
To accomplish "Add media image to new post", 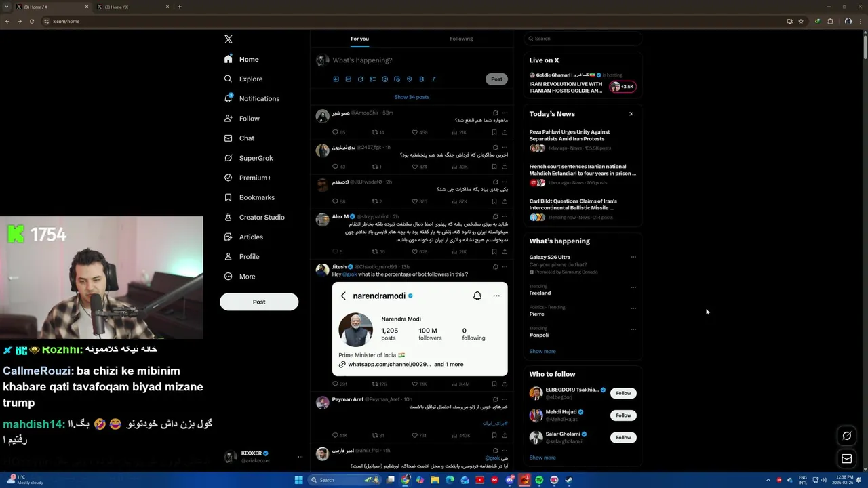I will pyautogui.click(x=336, y=79).
